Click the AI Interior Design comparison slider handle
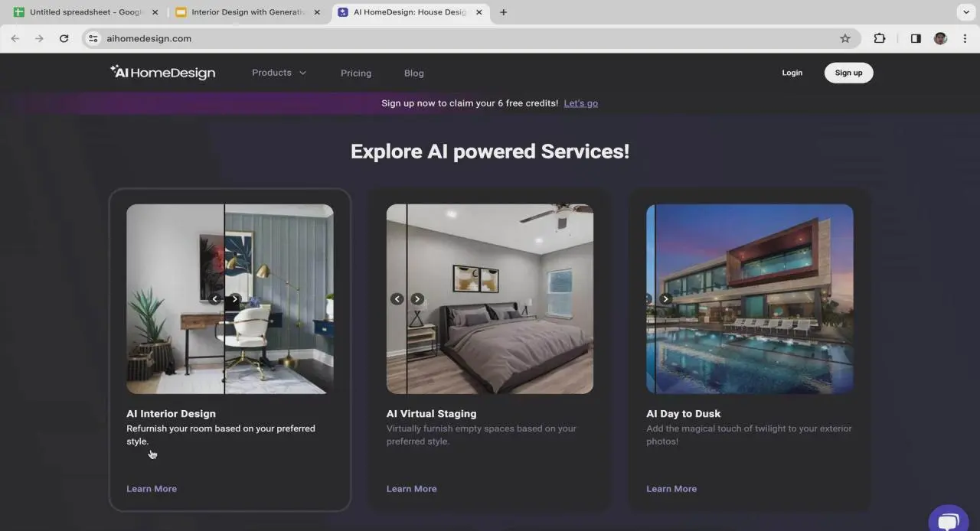The height and width of the screenshot is (531, 980). (225, 299)
